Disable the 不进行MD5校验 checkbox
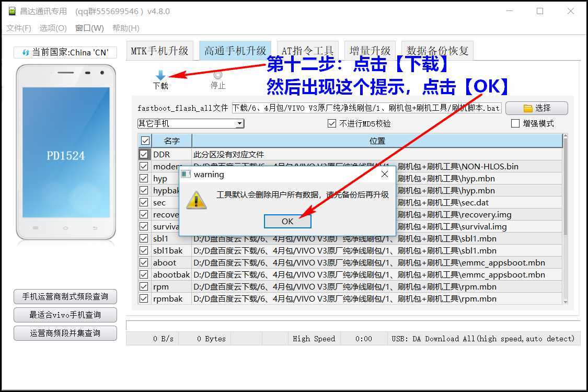The height and width of the screenshot is (392, 588). (331, 123)
